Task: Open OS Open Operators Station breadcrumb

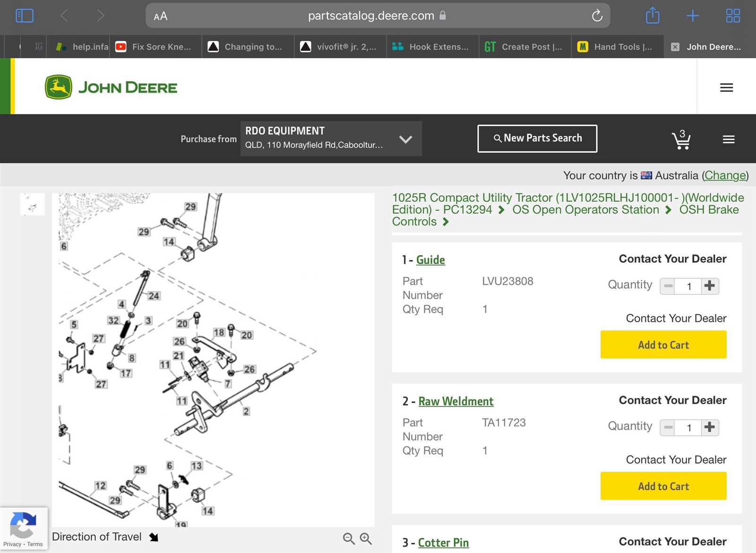Action: [x=585, y=209]
